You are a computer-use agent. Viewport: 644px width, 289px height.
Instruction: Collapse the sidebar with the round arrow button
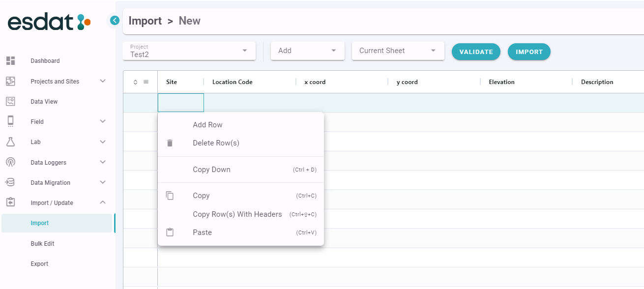click(x=115, y=21)
